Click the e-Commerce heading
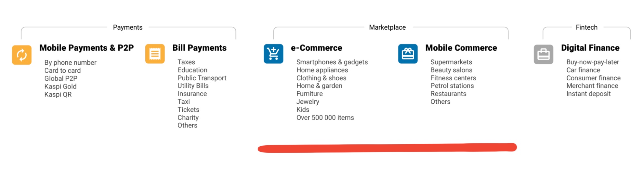 316,48
